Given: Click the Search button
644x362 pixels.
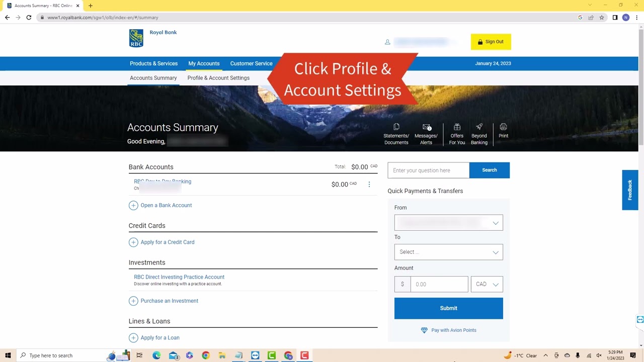Looking at the screenshot, I should coord(490,170).
